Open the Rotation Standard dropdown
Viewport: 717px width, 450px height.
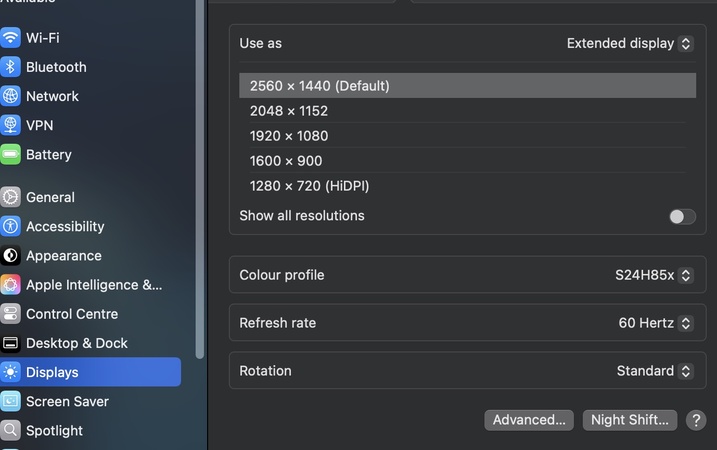pos(655,371)
